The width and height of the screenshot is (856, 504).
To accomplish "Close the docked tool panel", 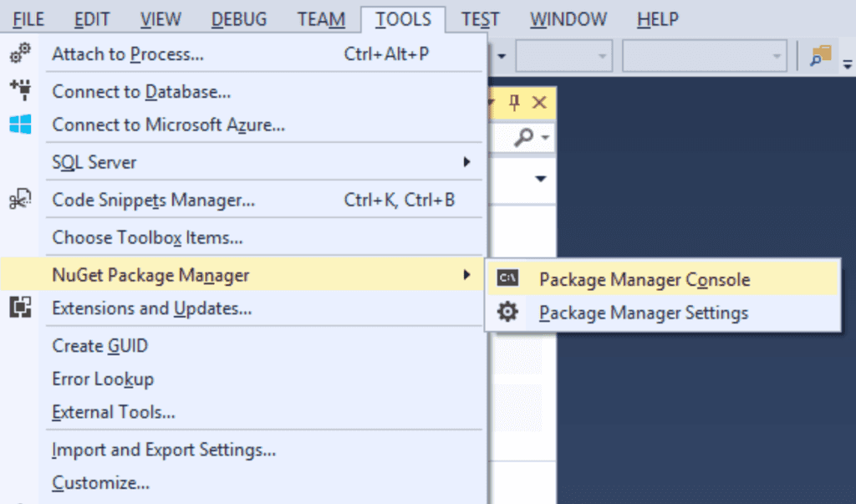I will (539, 102).
